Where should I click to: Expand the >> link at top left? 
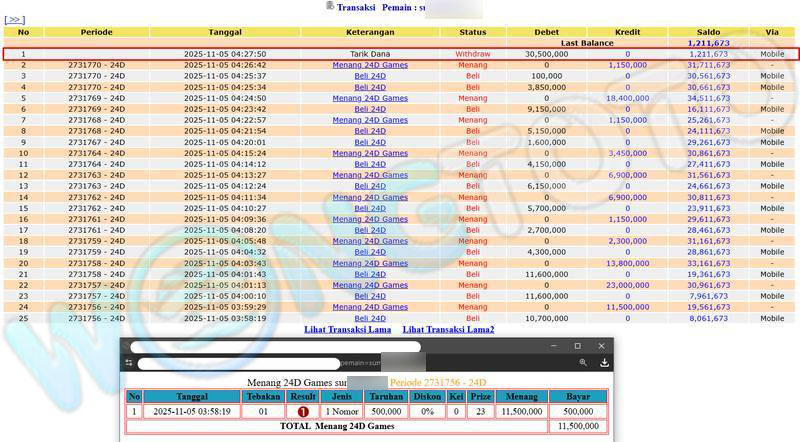14,19
